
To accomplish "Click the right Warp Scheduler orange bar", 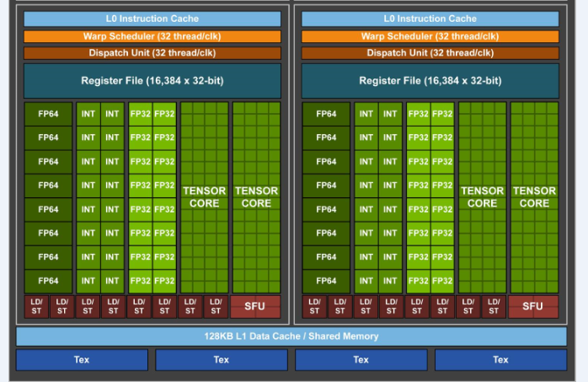I will point(430,36).
